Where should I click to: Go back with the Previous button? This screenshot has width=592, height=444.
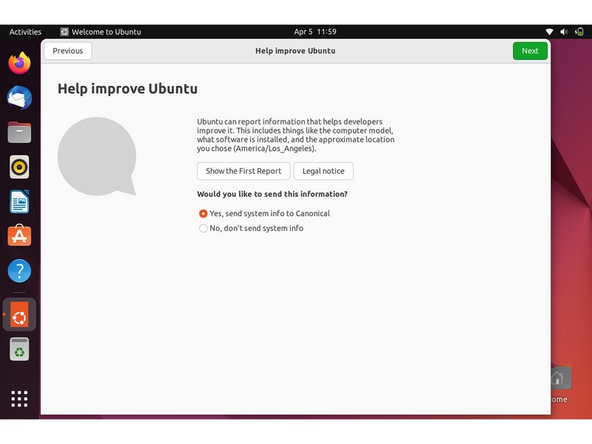click(68, 51)
